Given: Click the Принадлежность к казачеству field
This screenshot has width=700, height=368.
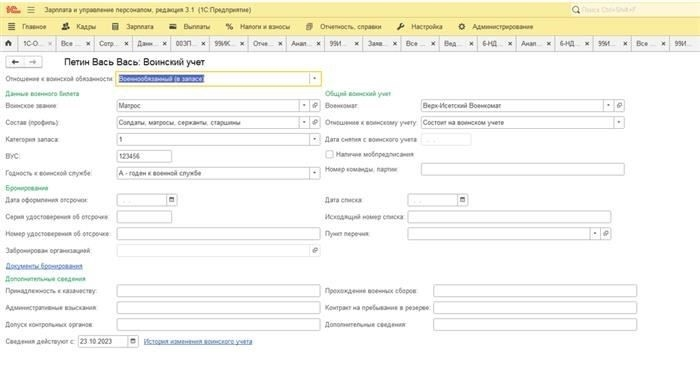Looking at the screenshot, I should point(218,291).
